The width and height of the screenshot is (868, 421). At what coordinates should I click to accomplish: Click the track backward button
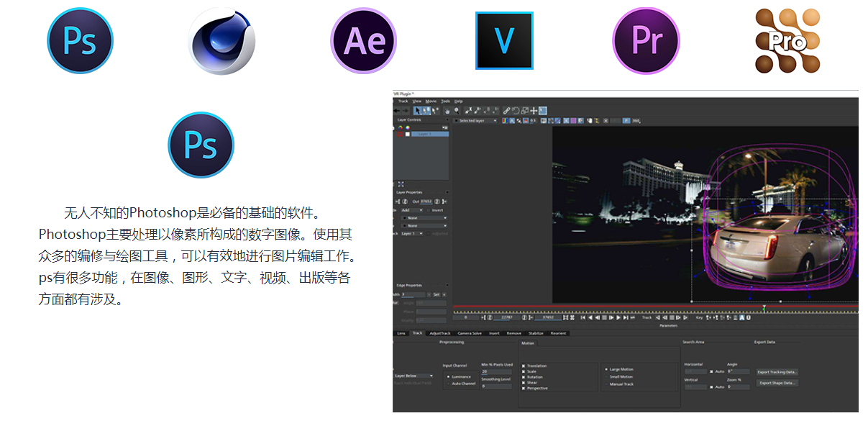(x=657, y=317)
